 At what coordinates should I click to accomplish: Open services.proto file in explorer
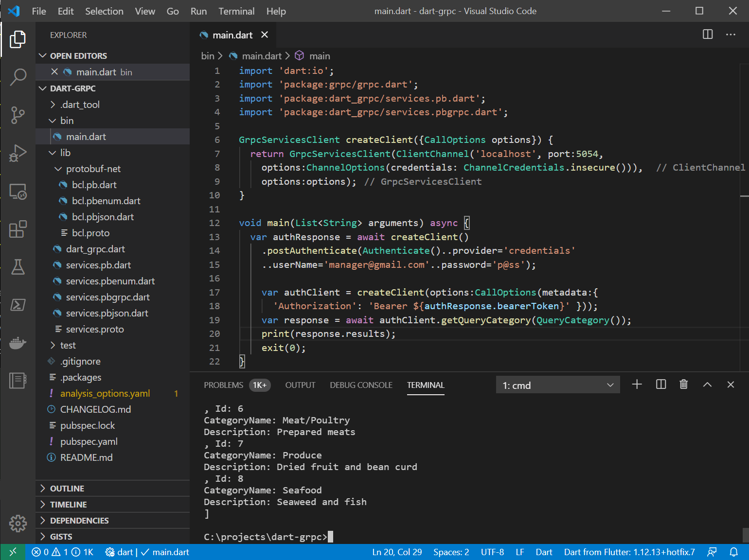tap(112, 329)
